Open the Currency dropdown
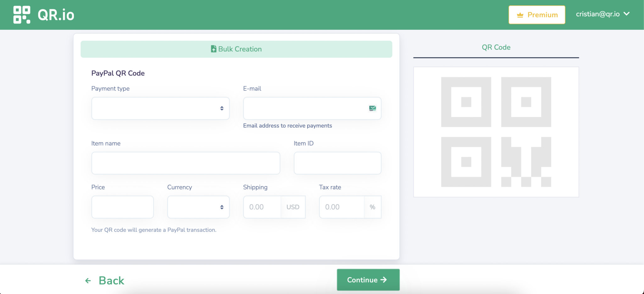This screenshot has height=294, width=644. pos(198,207)
